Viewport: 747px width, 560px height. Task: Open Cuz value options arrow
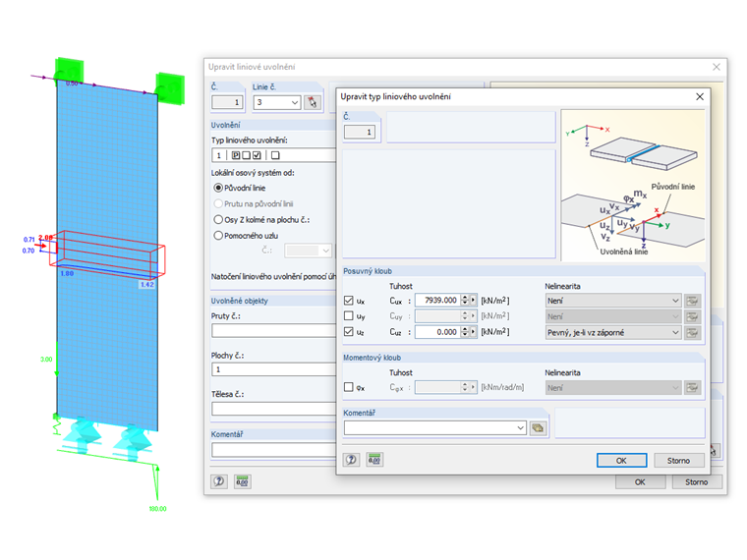473,332
